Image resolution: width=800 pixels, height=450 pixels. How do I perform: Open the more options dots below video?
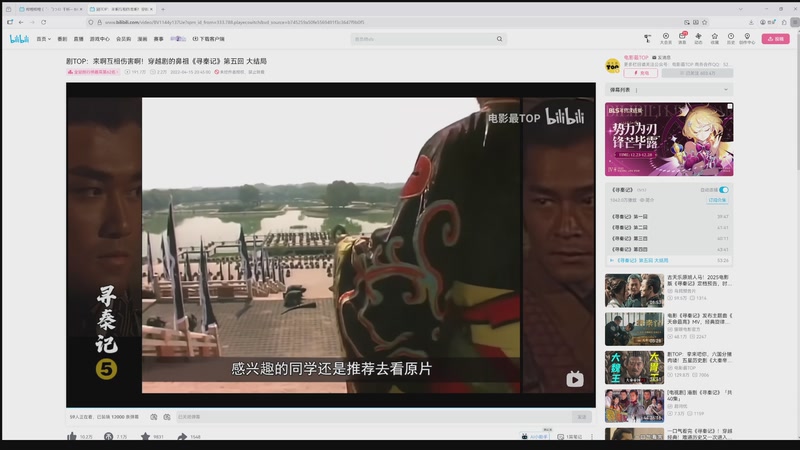[592, 436]
